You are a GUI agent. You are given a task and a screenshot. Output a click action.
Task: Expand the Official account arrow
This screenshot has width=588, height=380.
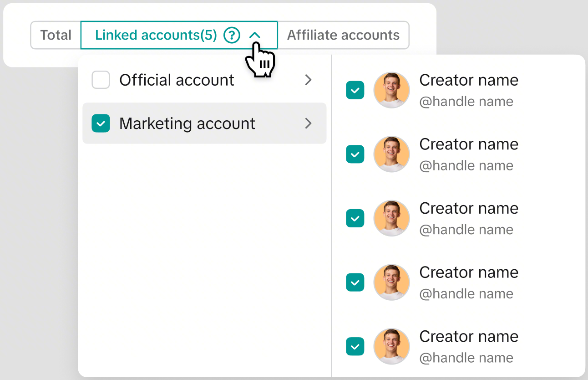pyautogui.click(x=308, y=80)
